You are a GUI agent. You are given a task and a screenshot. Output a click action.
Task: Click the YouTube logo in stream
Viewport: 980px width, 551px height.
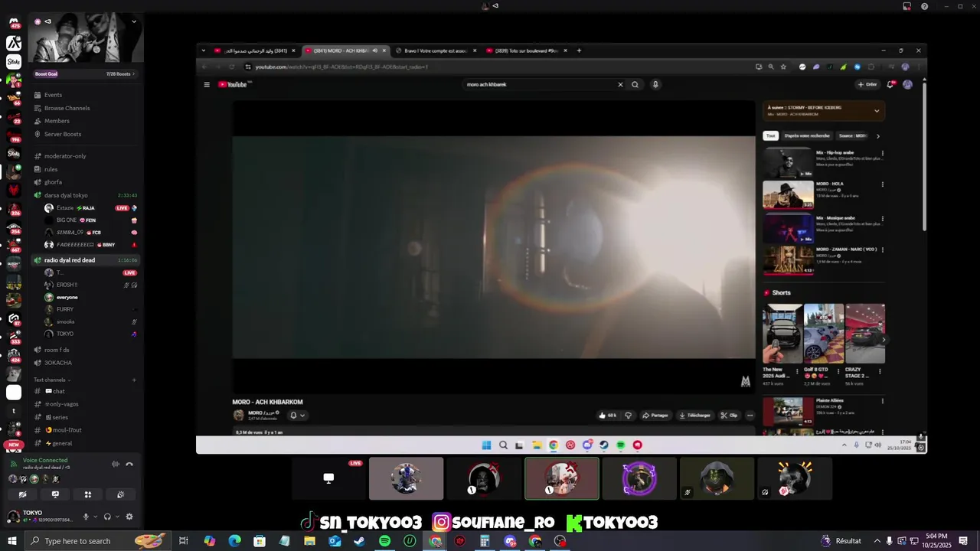[x=233, y=84]
